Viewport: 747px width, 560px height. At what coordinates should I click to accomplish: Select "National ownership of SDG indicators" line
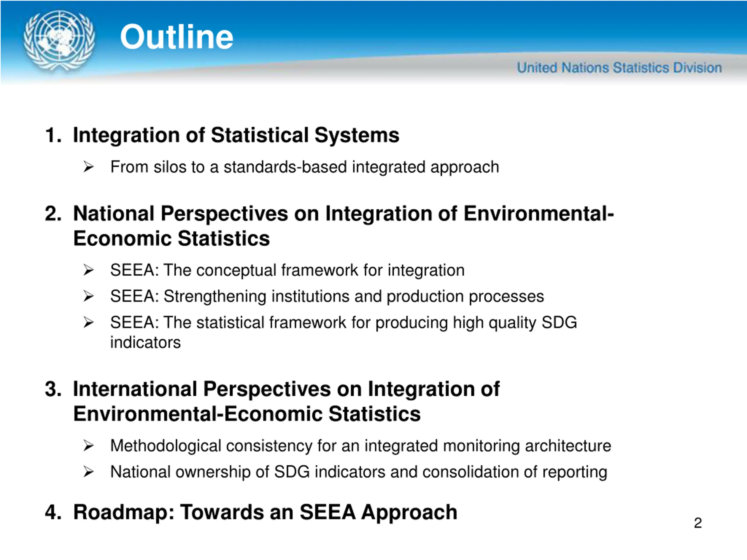[359, 472]
